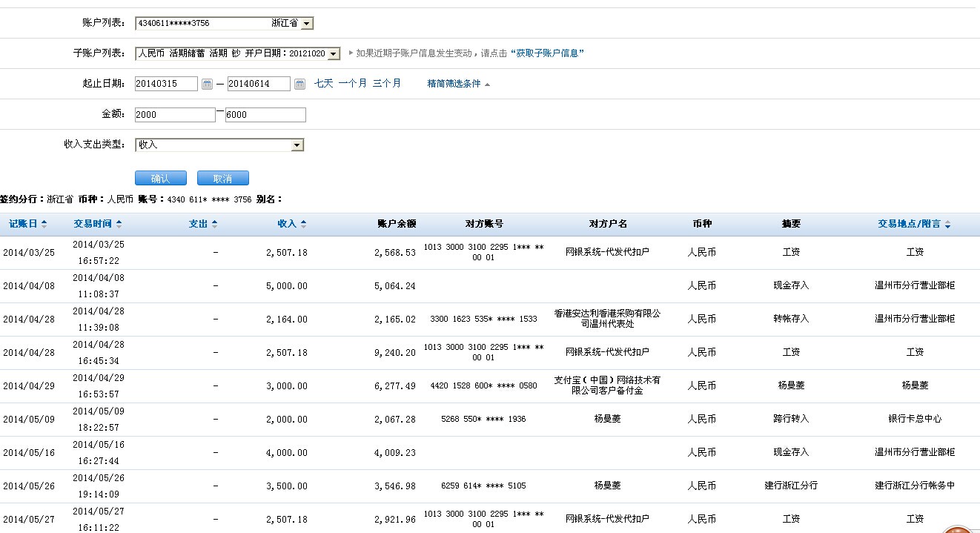The height and width of the screenshot is (533, 980).
Task: Open the 收入支出类型 dropdown
Action: 297,145
